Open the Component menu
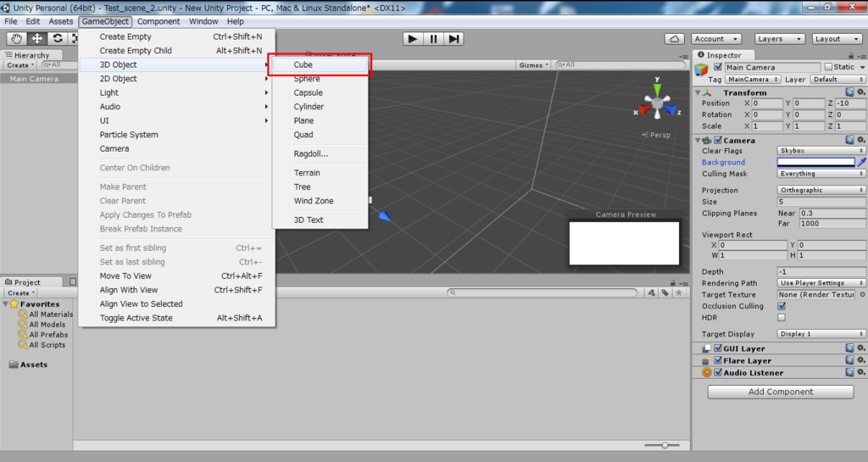The width and height of the screenshot is (868, 462). [159, 21]
